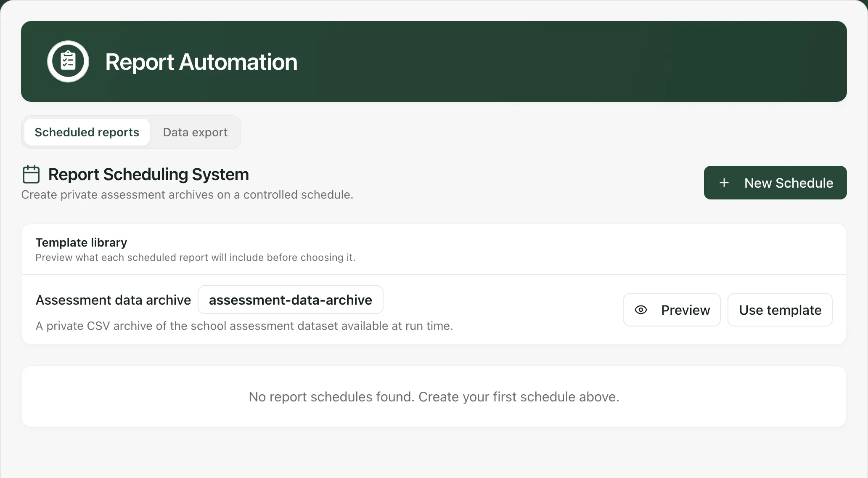Create a New Schedule
Viewport: 868px width, 478px height.
(775, 183)
